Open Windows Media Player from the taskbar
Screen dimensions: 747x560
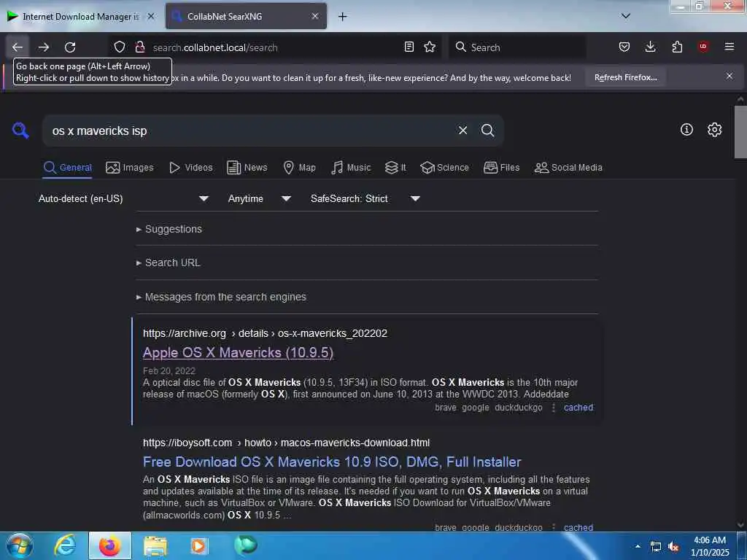coord(199,545)
